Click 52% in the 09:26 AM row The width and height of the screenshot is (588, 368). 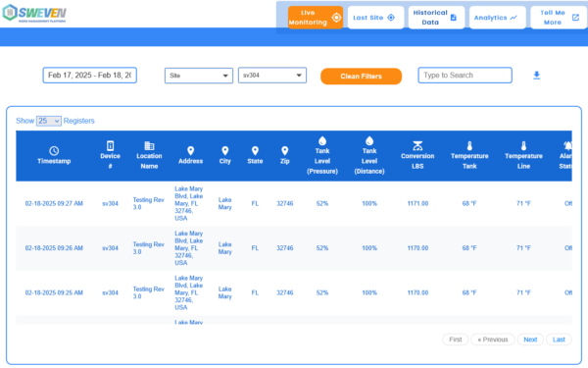322,248
